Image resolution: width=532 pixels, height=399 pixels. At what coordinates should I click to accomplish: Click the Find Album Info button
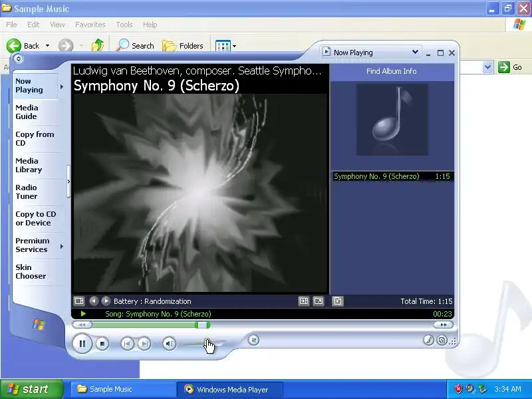pos(391,71)
